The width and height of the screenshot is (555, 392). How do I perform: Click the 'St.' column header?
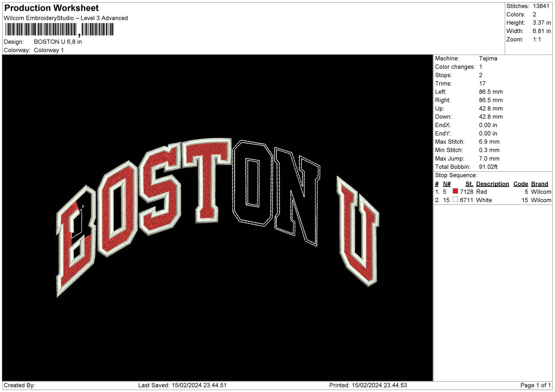(x=469, y=184)
